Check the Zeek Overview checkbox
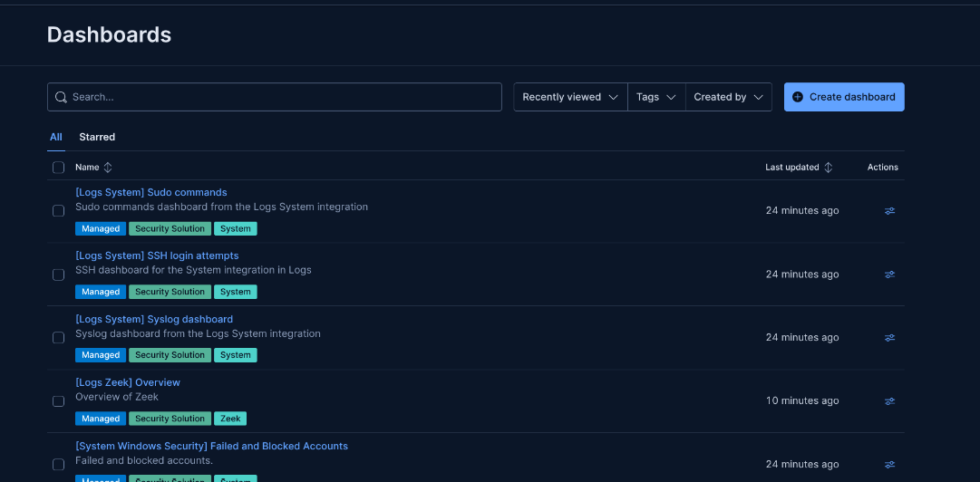 click(x=58, y=401)
